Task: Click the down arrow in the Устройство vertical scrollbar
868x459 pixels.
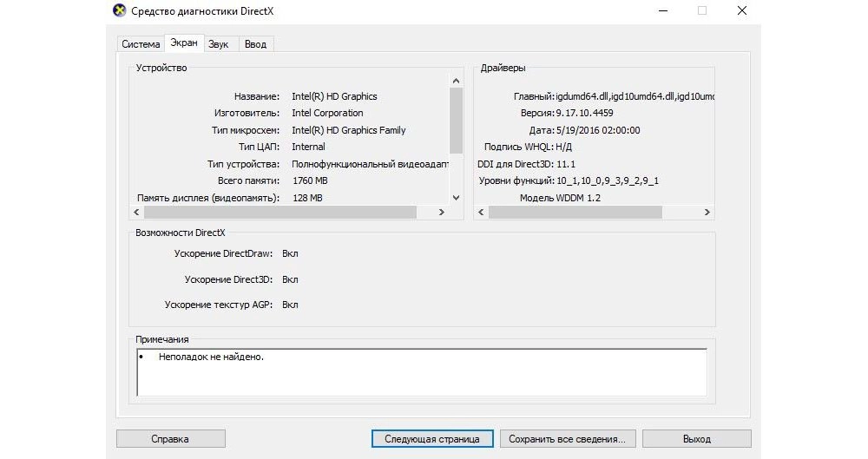Action: tap(457, 198)
